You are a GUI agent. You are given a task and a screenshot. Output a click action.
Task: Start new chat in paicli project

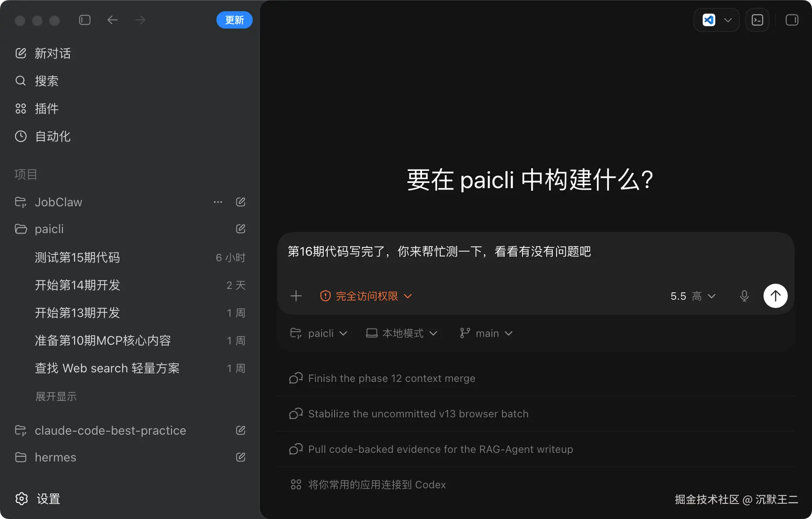click(x=241, y=229)
